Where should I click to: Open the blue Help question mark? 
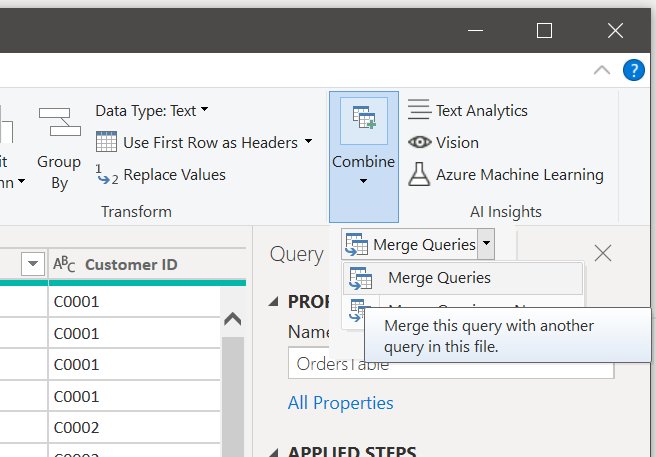[634, 70]
